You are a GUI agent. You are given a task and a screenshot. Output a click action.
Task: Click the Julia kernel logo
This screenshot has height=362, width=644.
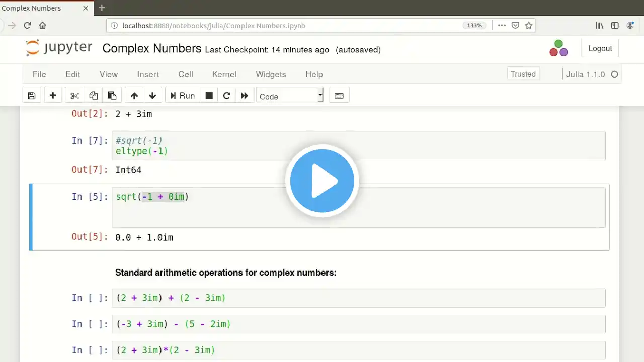558,48
